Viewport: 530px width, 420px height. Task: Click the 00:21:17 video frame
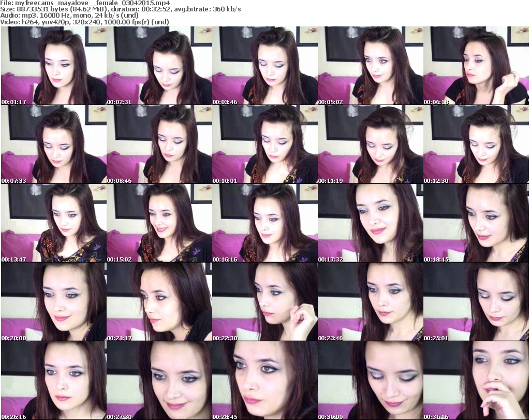tap(159, 302)
